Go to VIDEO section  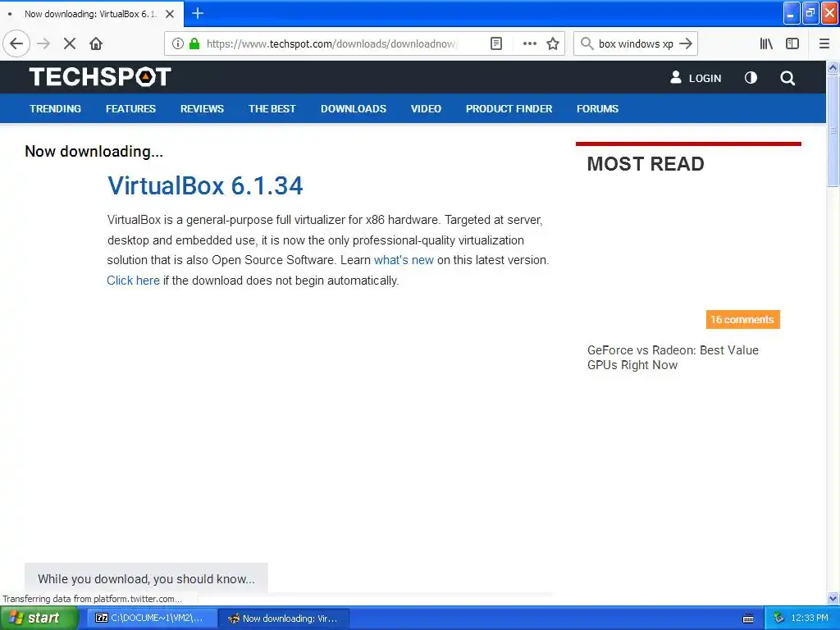coord(426,109)
